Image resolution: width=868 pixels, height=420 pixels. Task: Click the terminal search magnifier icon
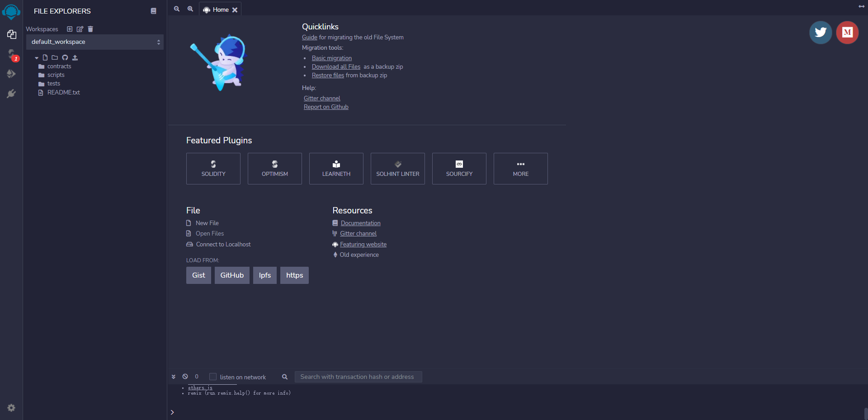pos(285,377)
